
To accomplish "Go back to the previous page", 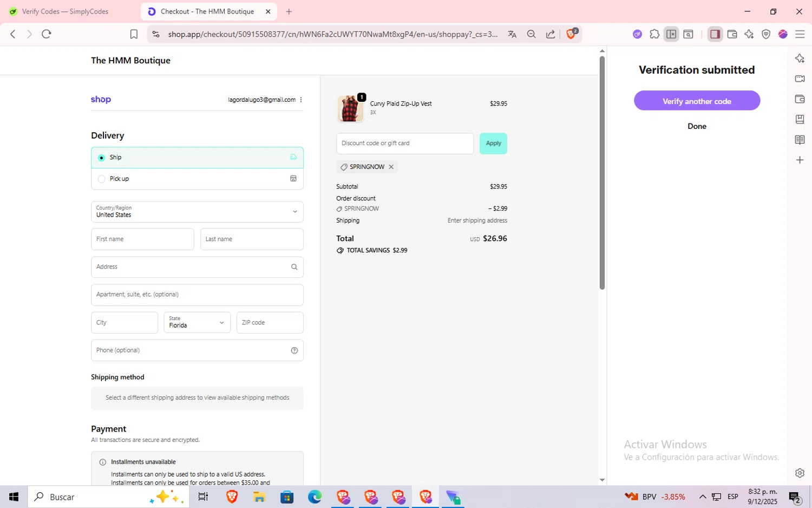I will coord(13,34).
